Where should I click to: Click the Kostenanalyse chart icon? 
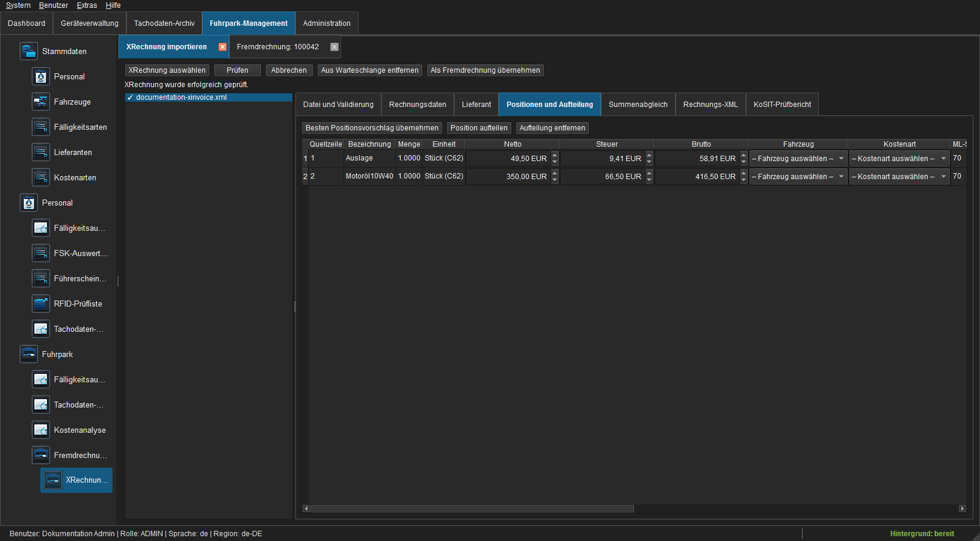pyautogui.click(x=41, y=430)
